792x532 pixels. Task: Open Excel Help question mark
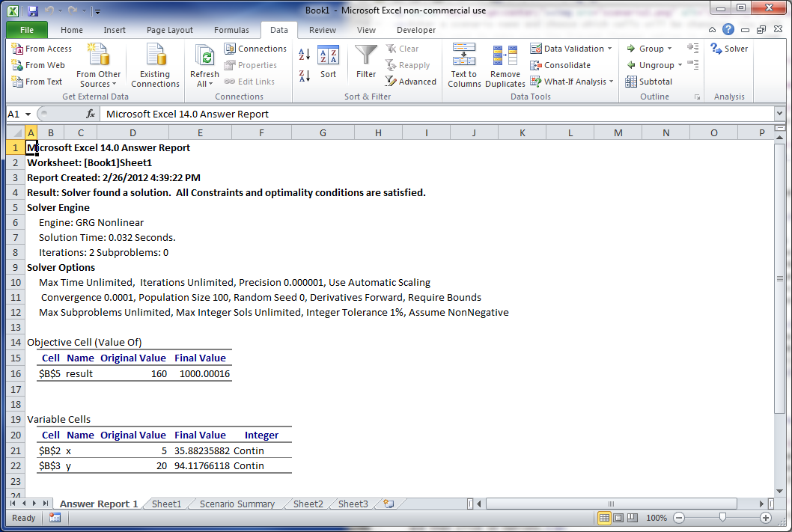[728, 29]
